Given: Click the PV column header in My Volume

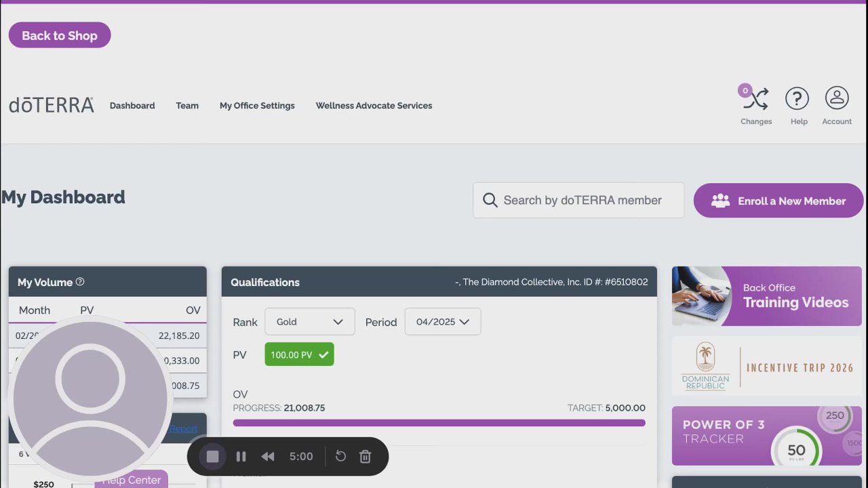Looking at the screenshot, I should (x=87, y=310).
